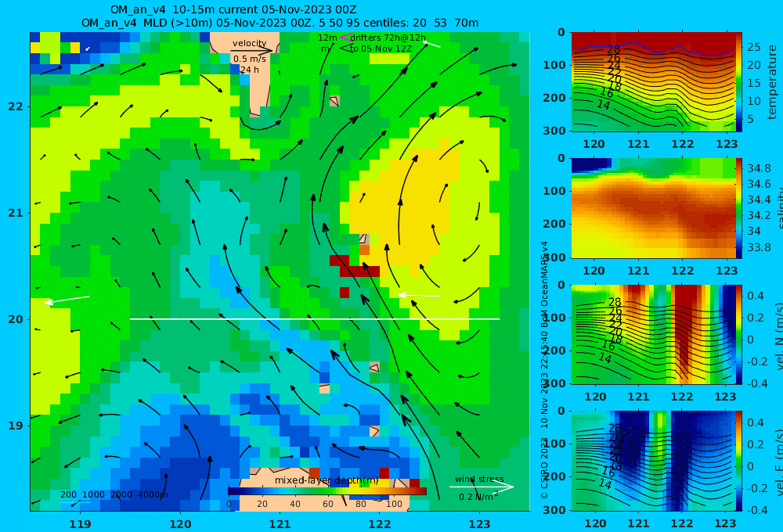Click the "BoM OceanMAPS v4" vertical text
The width and height of the screenshot is (783, 532).
click(x=544, y=285)
